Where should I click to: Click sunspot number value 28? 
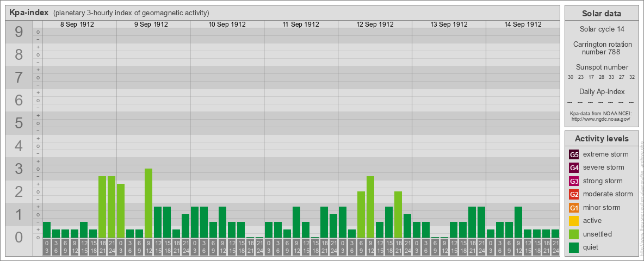[601, 77]
